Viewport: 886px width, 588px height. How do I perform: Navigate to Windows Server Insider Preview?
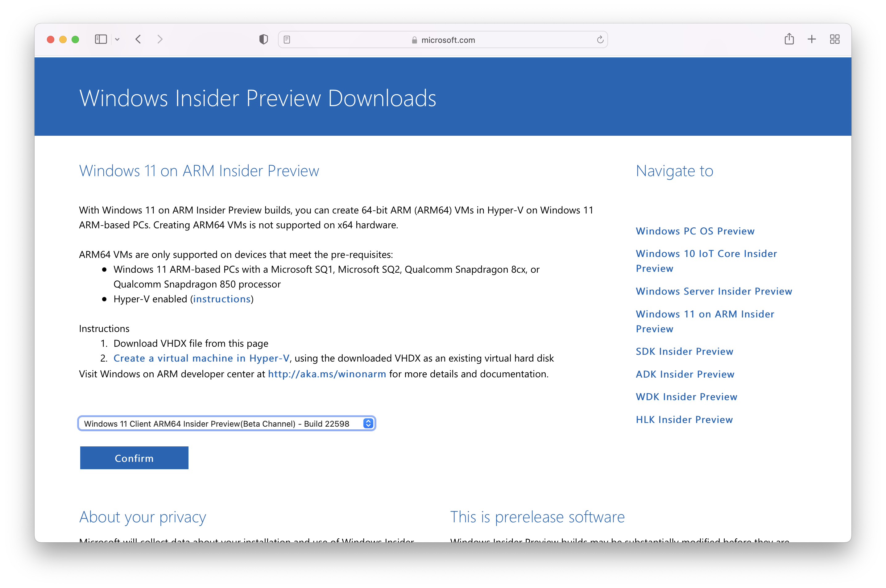(x=714, y=291)
